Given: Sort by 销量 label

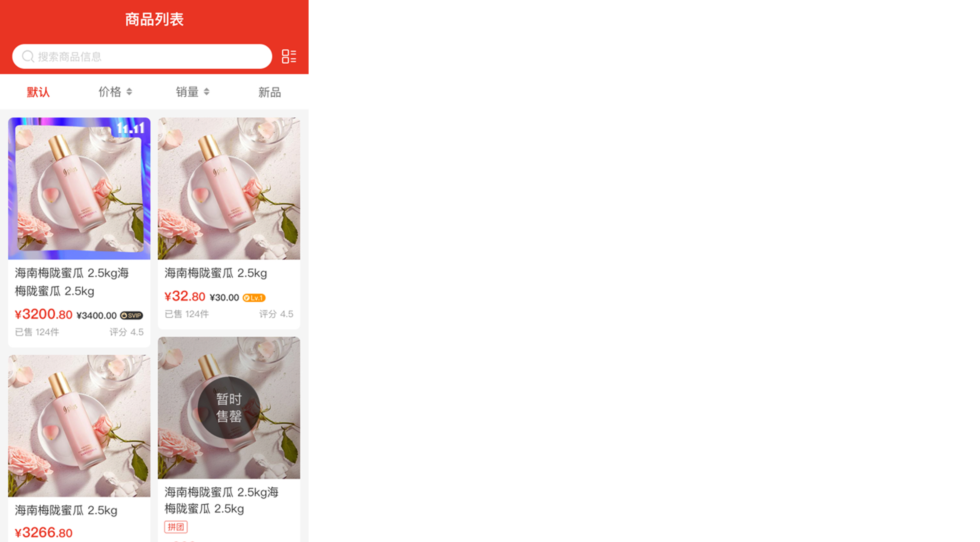Looking at the screenshot, I should [x=187, y=92].
